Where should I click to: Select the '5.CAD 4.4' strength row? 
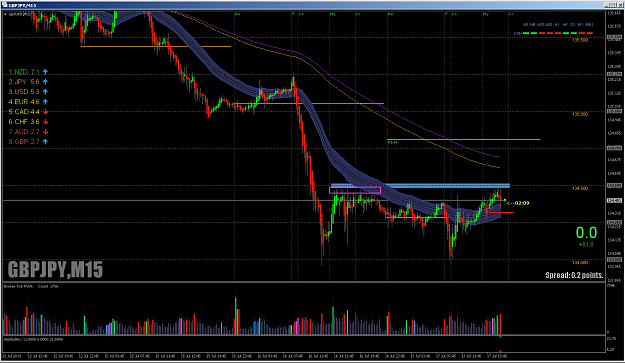[x=28, y=112]
